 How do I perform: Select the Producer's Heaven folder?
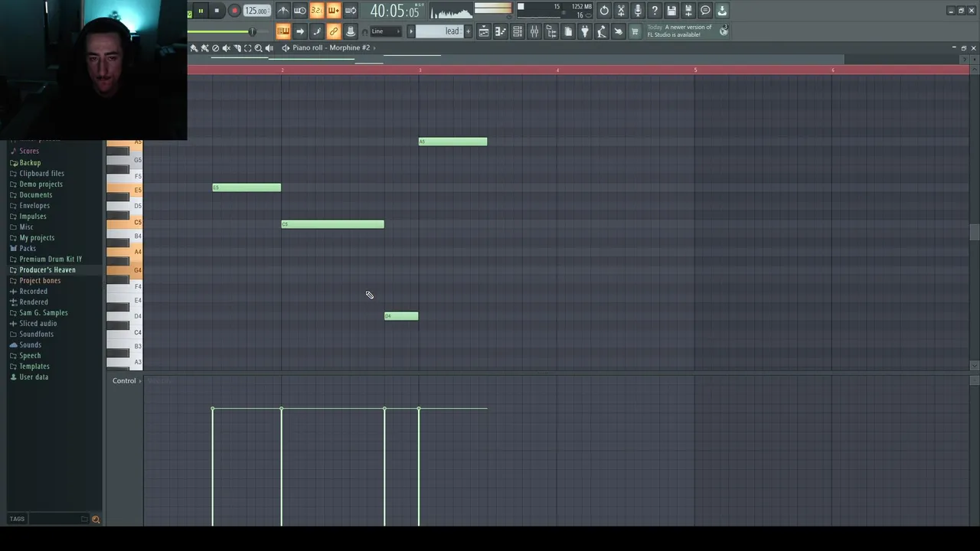pos(47,269)
